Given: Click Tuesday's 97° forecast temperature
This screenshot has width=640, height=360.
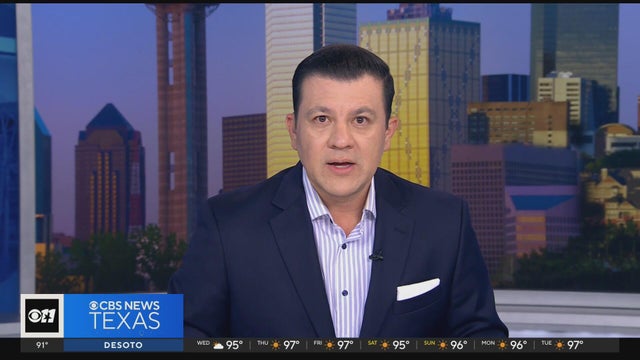Looking at the screenshot, I should click(x=575, y=345).
